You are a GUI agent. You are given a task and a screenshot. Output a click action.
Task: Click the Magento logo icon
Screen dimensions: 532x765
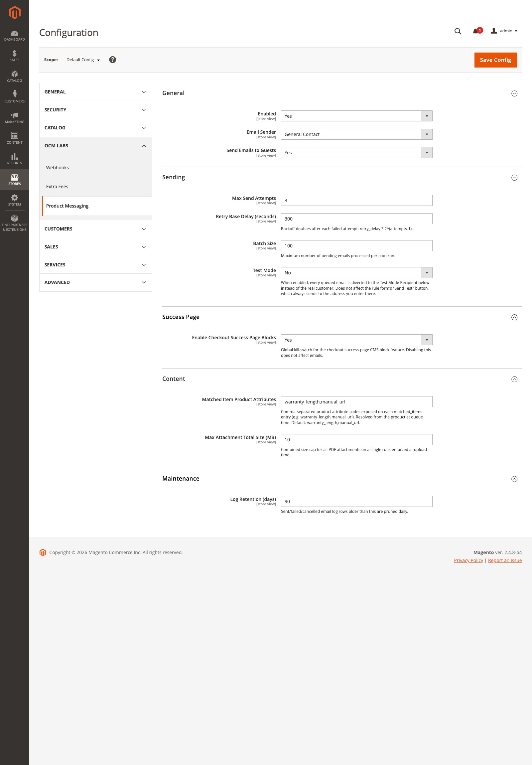click(x=14, y=13)
